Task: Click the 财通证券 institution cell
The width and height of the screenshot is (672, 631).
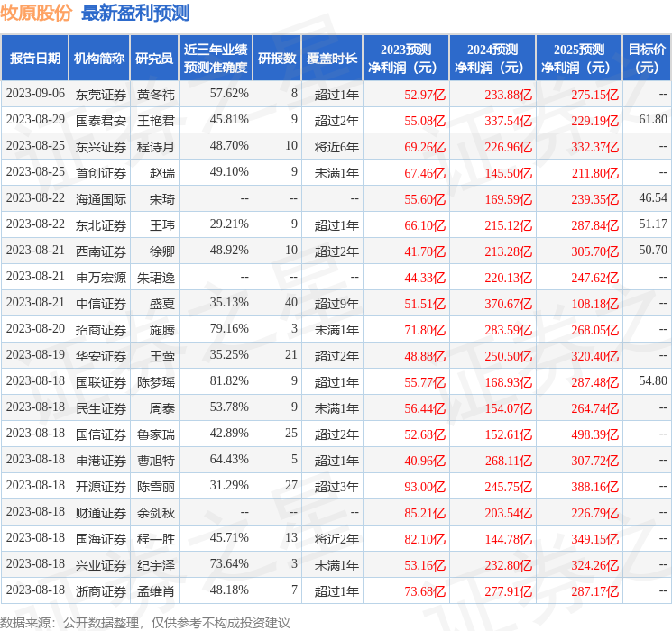Action: tap(101, 513)
